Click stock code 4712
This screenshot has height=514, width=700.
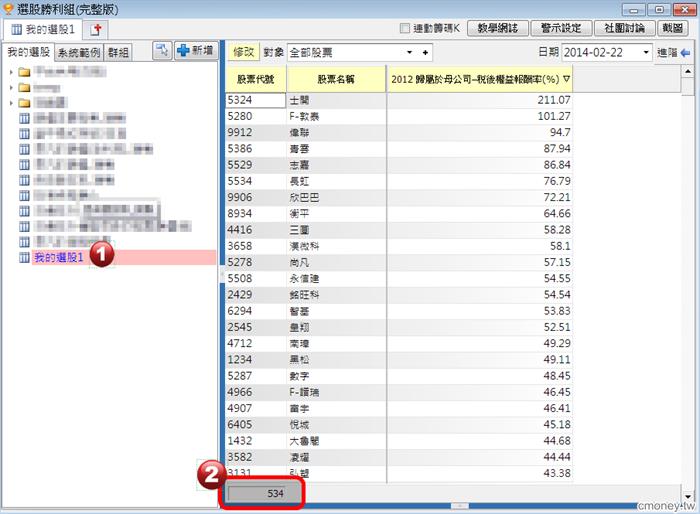(240, 343)
